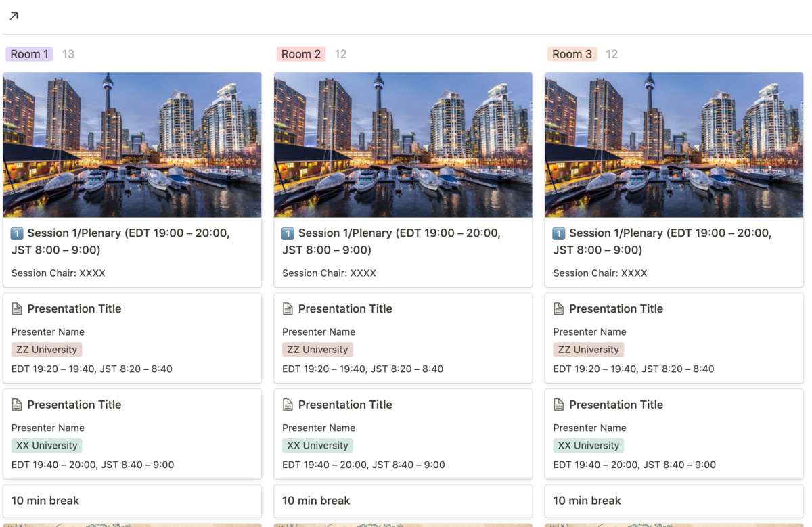Click Presenter Name above ZZ University in Room 1
The width and height of the screenshot is (812, 527).
(48, 332)
